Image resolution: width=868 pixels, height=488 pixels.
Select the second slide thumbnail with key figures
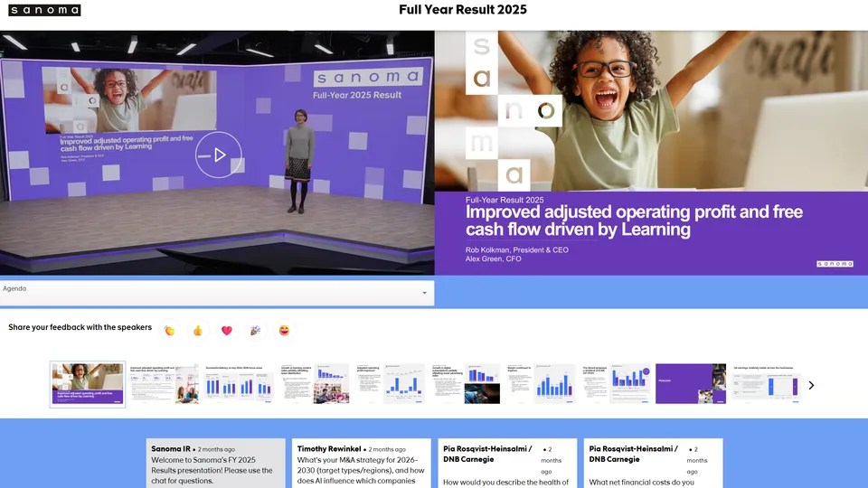pyautogui.click(x=164, y=384)
